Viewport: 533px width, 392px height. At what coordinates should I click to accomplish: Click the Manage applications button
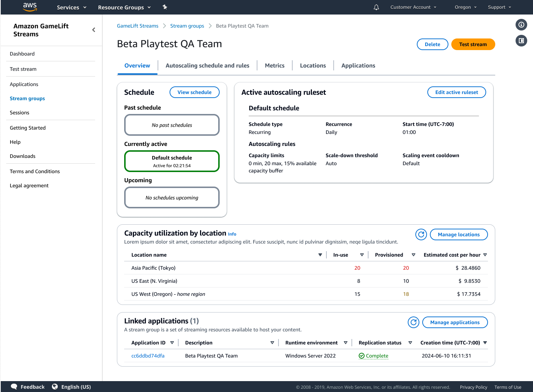(x=455, y=322)
